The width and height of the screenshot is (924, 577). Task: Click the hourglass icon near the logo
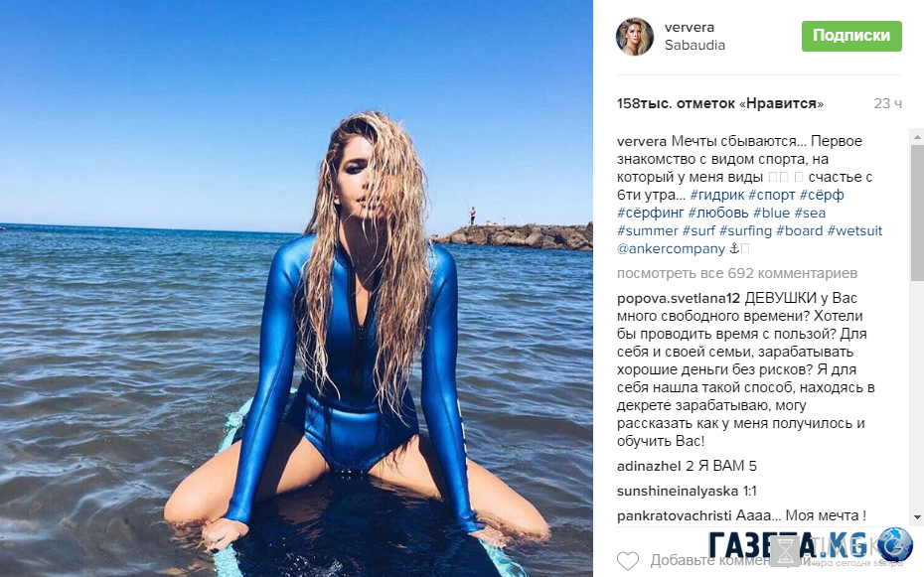(786, 551)
